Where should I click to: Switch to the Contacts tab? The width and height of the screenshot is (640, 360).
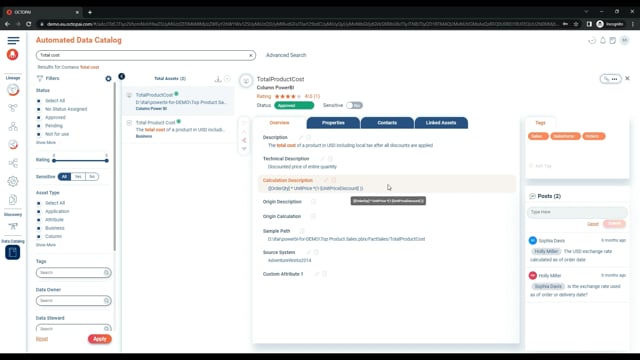[387, 123]
